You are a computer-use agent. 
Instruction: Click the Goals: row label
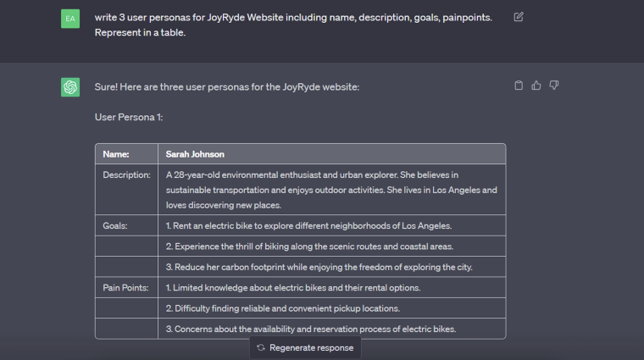coord(115,226)
